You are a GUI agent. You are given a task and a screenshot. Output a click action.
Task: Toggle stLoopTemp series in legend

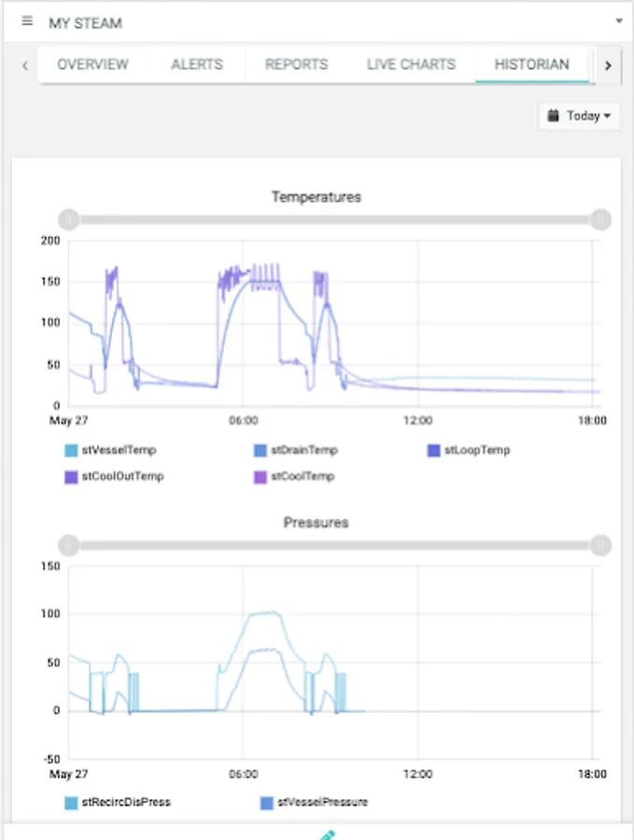pyautogui.click(x=469, y=450)
